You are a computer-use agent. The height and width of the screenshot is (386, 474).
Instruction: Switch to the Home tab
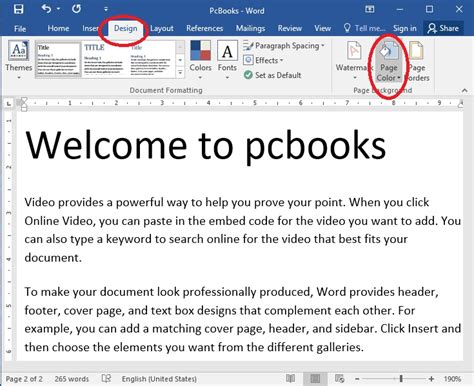58,28
